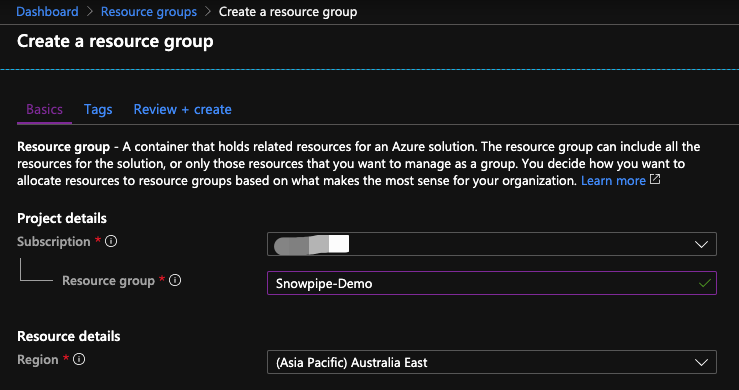Click the Create a resource group page title
The image size is (739, 390).
[115, 41]
